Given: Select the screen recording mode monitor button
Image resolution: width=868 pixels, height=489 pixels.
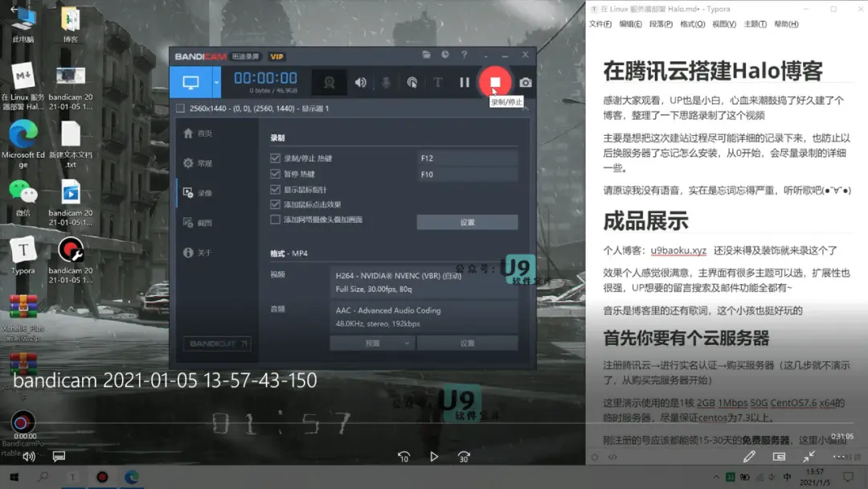Looking at the screenshot, I should pyautogui.click(x=191, y=83).
